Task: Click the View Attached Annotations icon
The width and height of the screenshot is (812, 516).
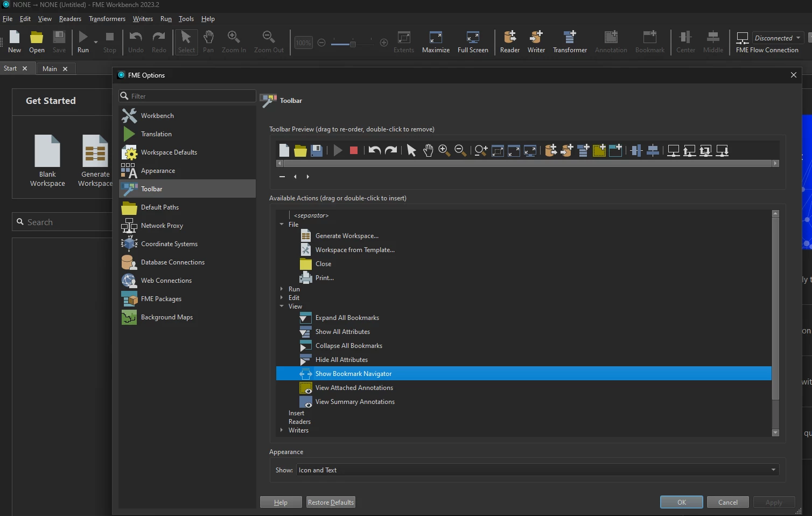Action: (x=306, y=387)
